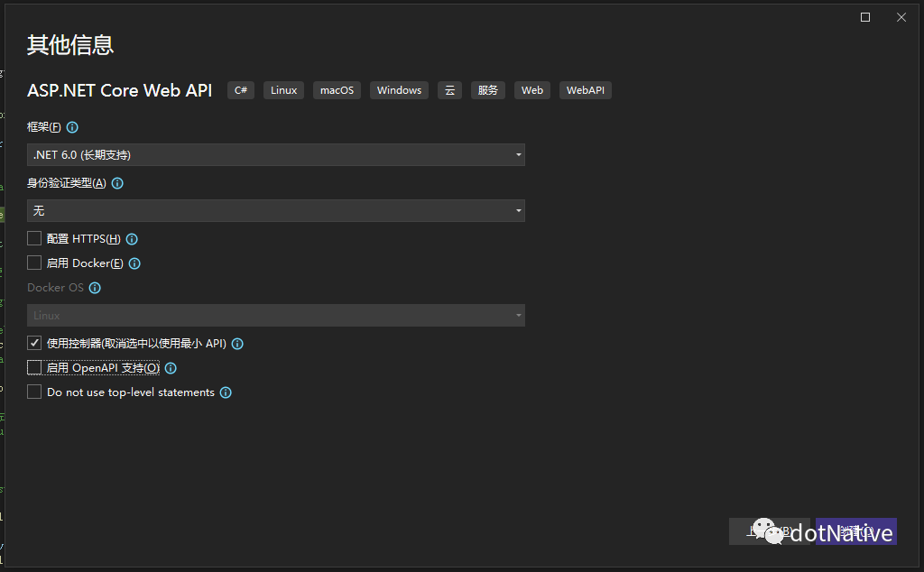Click the C# tag
Image resolution: width=924 pixels, height=572 pixels.
[x=241, y=90]
